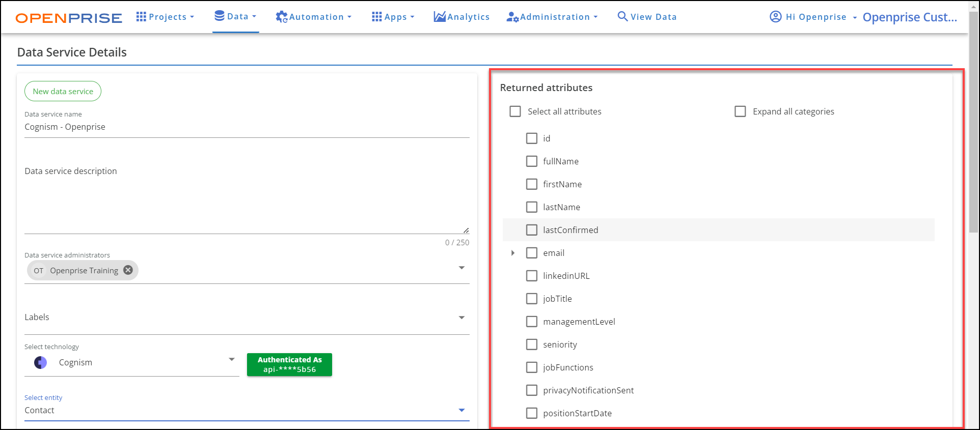Check the fullName attribute
The height and width of the screenshot is (430, 980).
coord(532,161)
